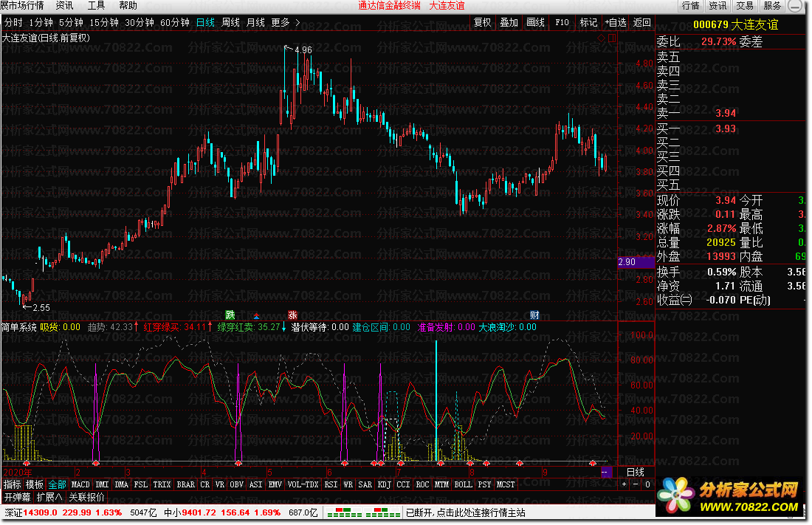812x525 pixels.
Task: Choose the VOL-TDX indicator
Action: click(x=303, y=484)
